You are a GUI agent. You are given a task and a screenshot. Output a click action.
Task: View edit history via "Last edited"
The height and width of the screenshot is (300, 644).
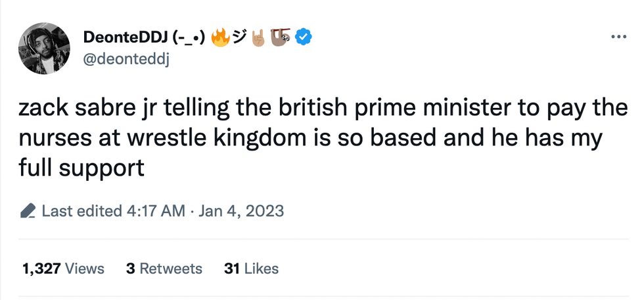tap(81, 211)
